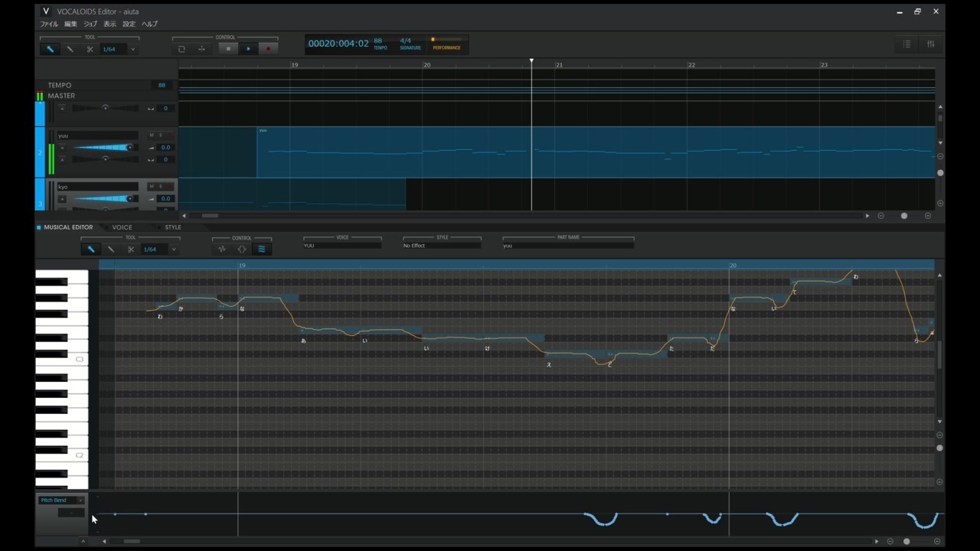This screenshot has width=980, height=551.
Task: Click the yuu part name input field
Action: [568, 246]
